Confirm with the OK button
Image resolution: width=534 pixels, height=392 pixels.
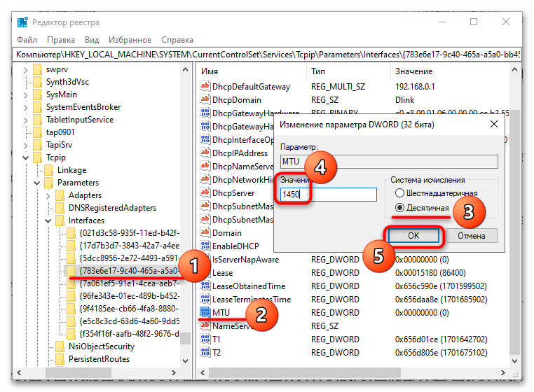point(413,235)
